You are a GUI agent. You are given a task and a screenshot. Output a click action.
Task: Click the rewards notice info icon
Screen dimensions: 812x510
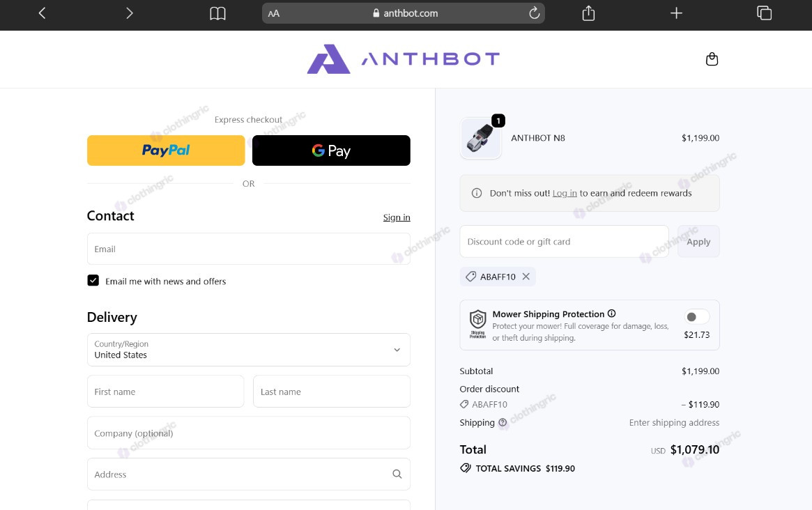click(477, 193)
